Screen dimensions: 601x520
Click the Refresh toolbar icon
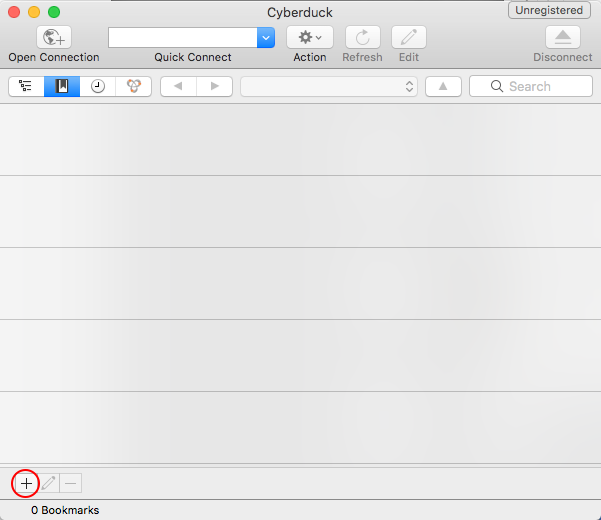(x=363, y=37)
